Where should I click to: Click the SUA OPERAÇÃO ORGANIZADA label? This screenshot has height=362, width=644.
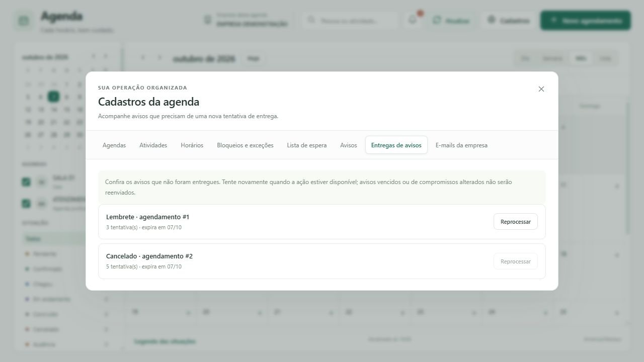(142, 88)
